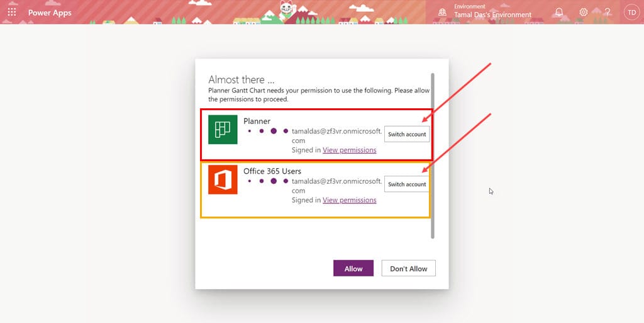Click the Office 365 Users account email
The height and width of the screenshot is (323, 644).
point(337,186)
